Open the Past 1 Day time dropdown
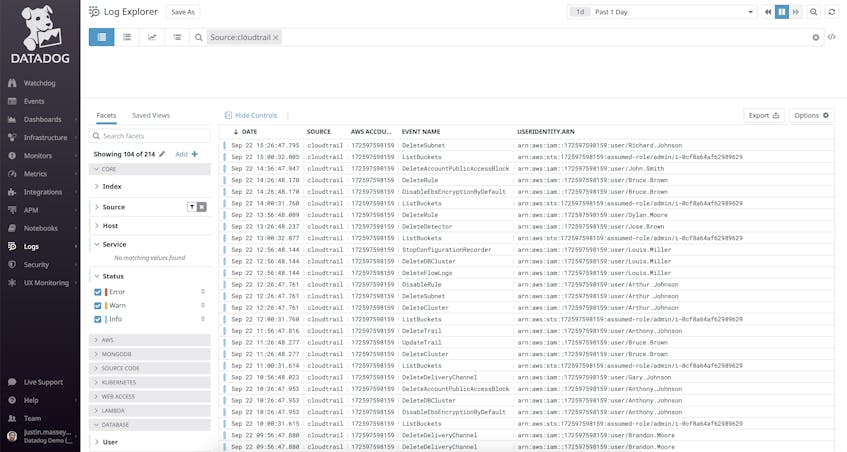Viewport: 847px width, 452px height. pyautogui.click(x=662, y=12)
